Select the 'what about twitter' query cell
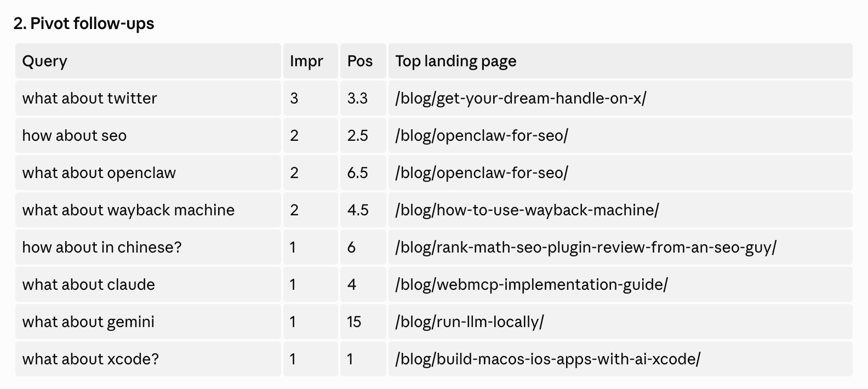This screenshot has height=389, width=868. 148,98
